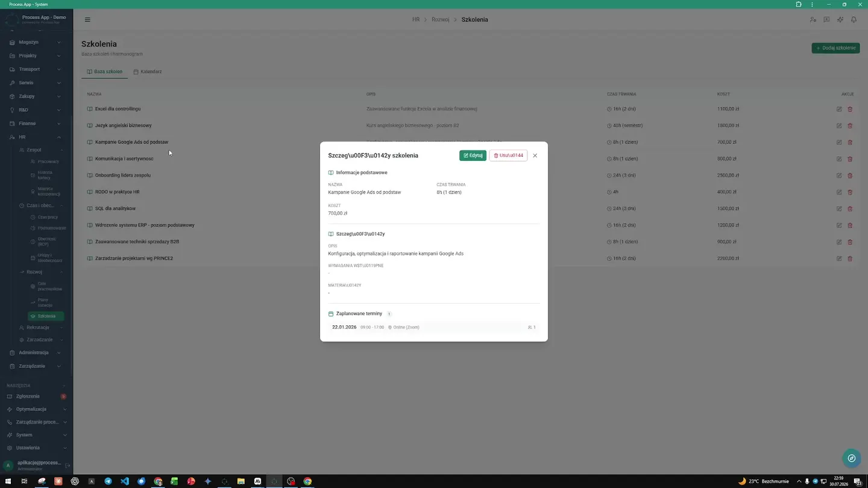Viewport: 868px width, 488px height.
Task: Delete Onboarding lidera zespołu row
Action: (850, 175)
